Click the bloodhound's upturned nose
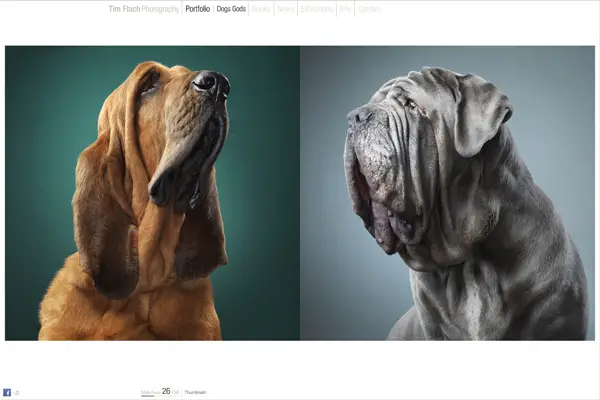This screenshot has height=400, width=600. [210, 84]
